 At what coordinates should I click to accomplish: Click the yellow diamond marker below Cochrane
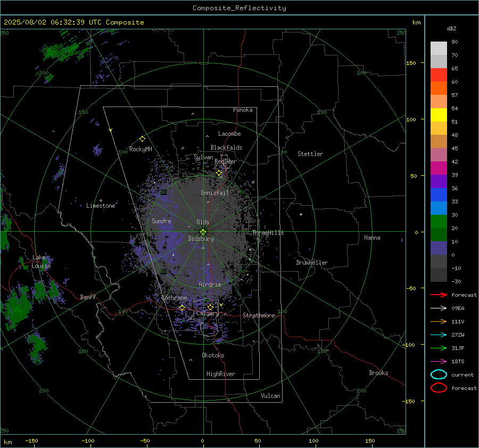[182, 307]
